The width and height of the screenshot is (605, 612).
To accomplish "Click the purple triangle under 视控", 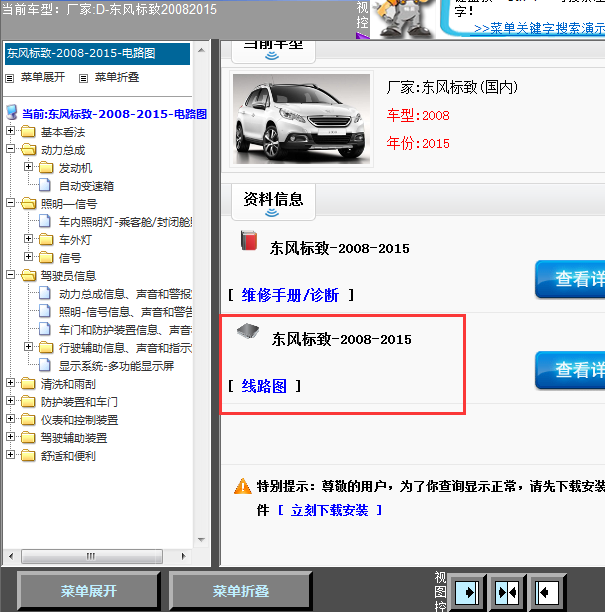I will [x=363, y=36].
